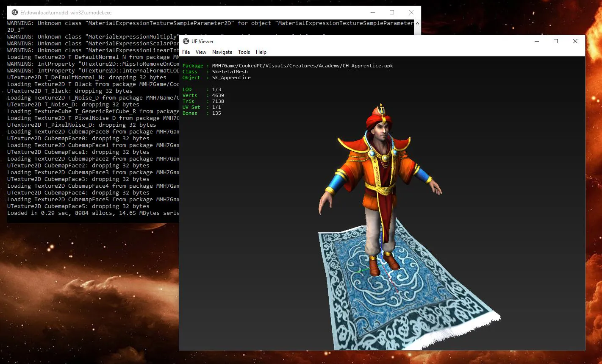Click the 'UTexture2D T_DefaultNormal_N: dropping 32 bytes' line
Image resolution: width=602 pixels, height=364 pixels.
pos(87,78)
